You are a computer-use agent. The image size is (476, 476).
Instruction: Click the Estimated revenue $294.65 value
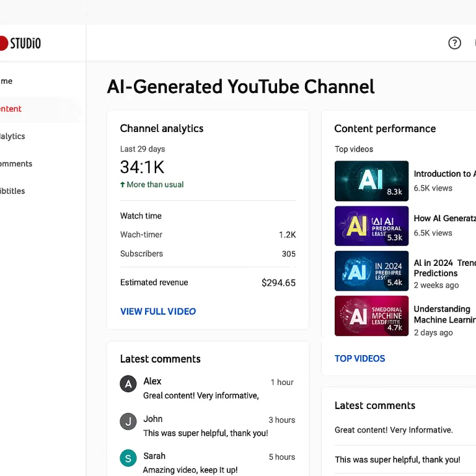pos(278,283)
